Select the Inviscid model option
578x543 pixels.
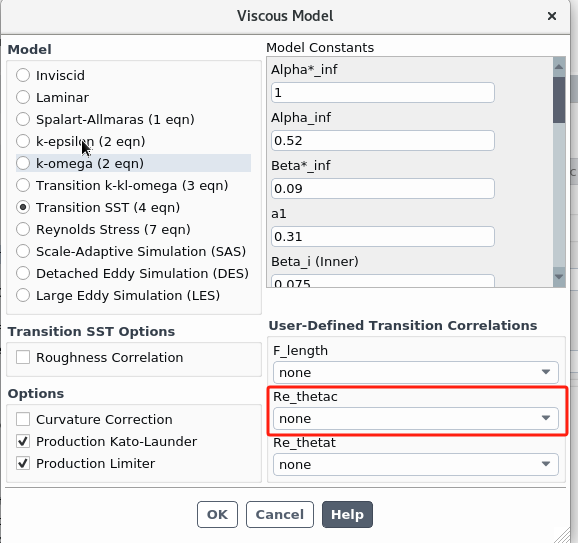tap(23, 75)
